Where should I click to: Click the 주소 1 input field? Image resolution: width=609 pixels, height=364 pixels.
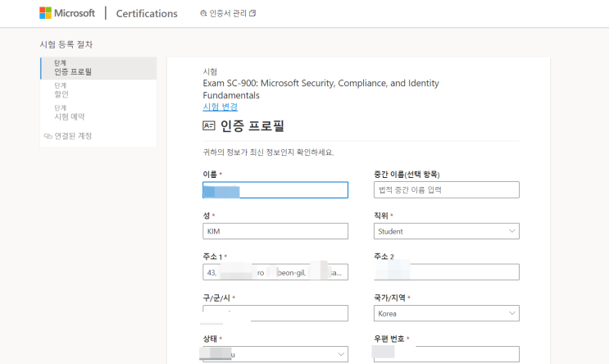[x=275, y=272]
